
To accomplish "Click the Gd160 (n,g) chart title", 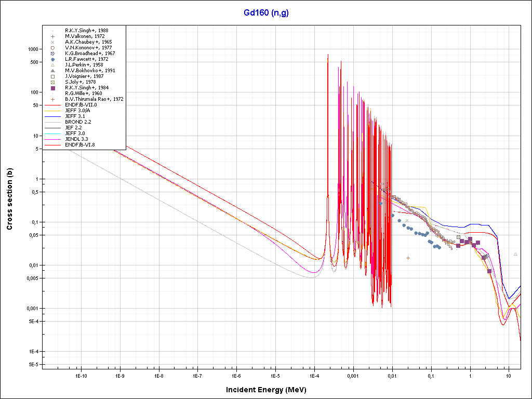I will coord(266,13).
